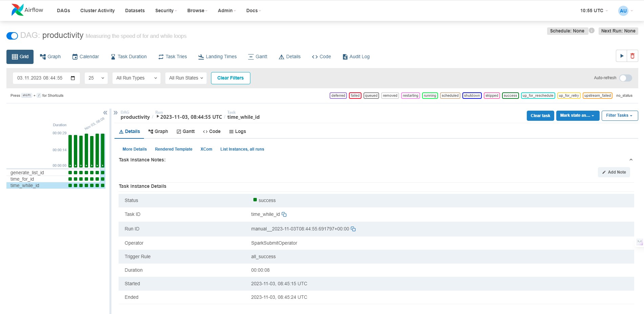
Task: Open the All Run Types dropdown
Action: [x=137, y=78]
